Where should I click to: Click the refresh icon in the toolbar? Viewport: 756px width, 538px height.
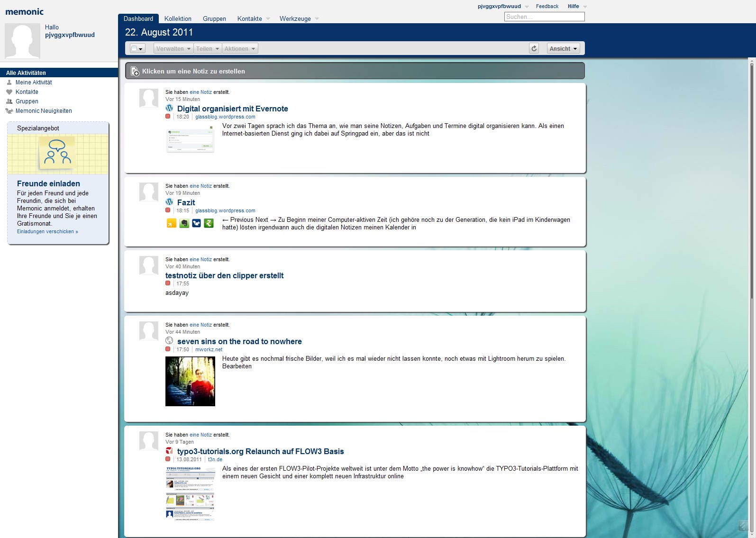pyautogui.click(x=534, y=48)
